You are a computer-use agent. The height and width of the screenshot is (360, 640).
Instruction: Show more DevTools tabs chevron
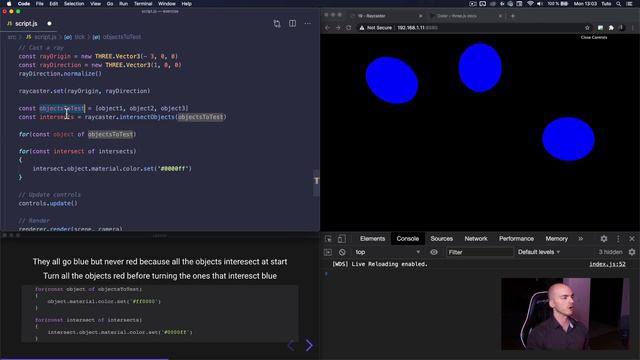pyautogui.click(x=580, y=239)
